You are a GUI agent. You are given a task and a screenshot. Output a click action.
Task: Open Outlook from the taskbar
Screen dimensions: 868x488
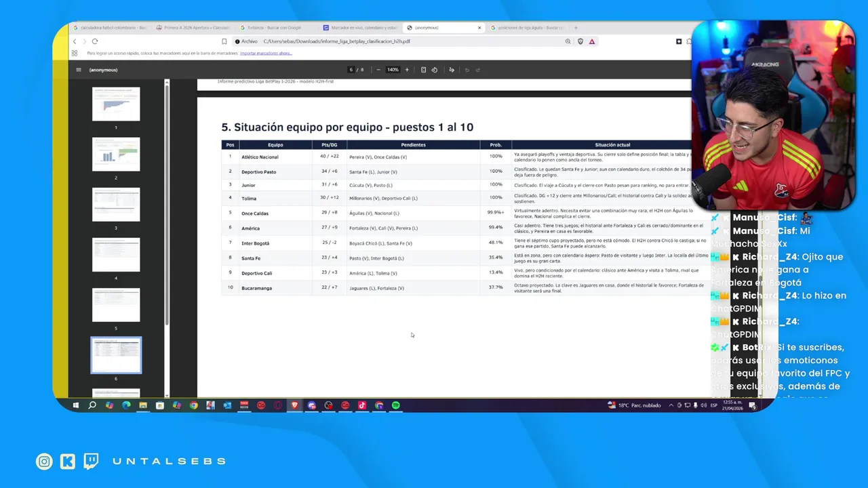(227, 405)
